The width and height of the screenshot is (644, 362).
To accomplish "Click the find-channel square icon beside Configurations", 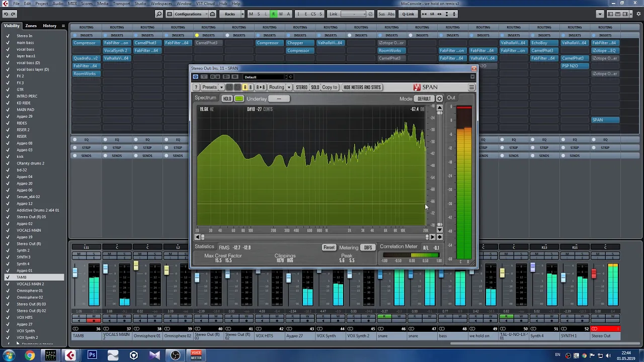I will (169, 14).
